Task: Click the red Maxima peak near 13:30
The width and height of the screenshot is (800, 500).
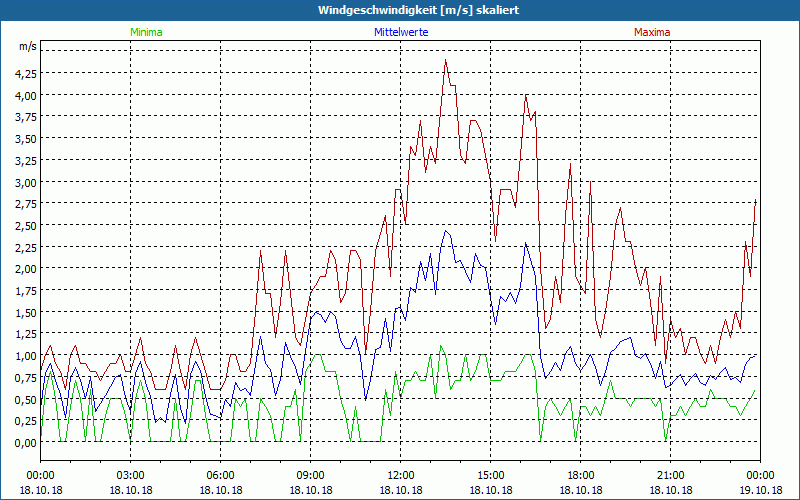Action: pyautogui.click(x=445, y=60)
